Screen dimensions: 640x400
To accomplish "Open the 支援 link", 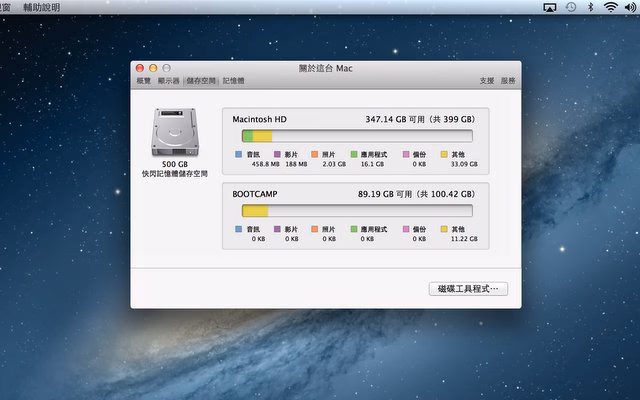I will tap(487, 81).
